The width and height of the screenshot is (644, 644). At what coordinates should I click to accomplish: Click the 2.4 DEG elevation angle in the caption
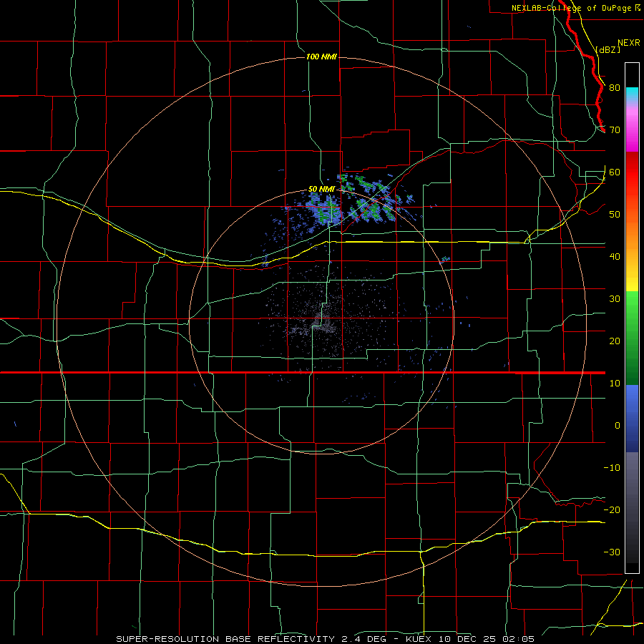click(364, 639)
